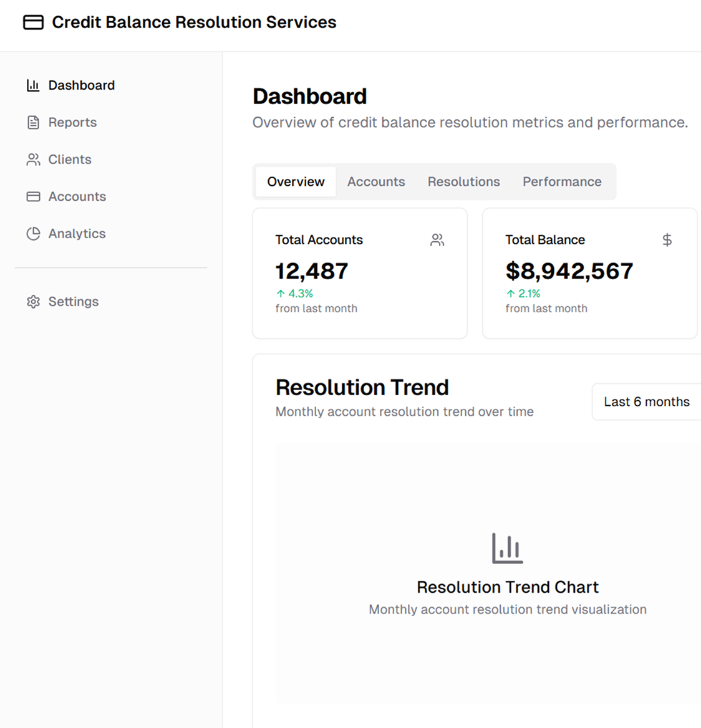Open the Performance tab
The image size is (701, 728).
[562, 182]
